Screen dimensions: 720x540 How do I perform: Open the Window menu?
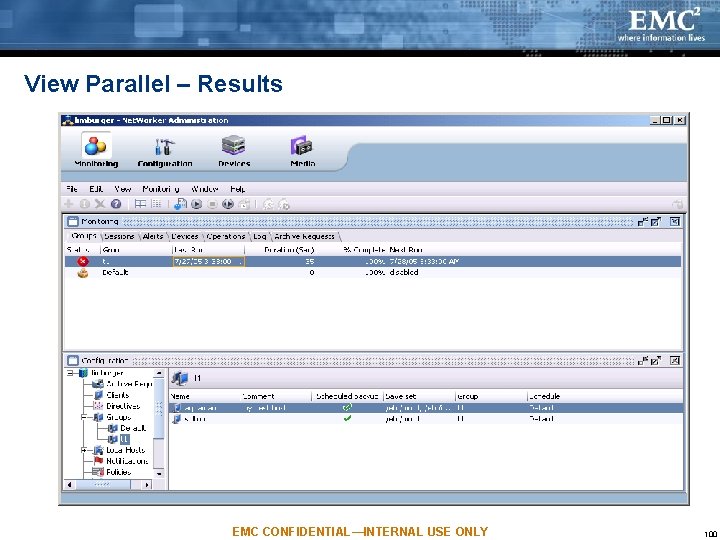[x=204, y=189]
